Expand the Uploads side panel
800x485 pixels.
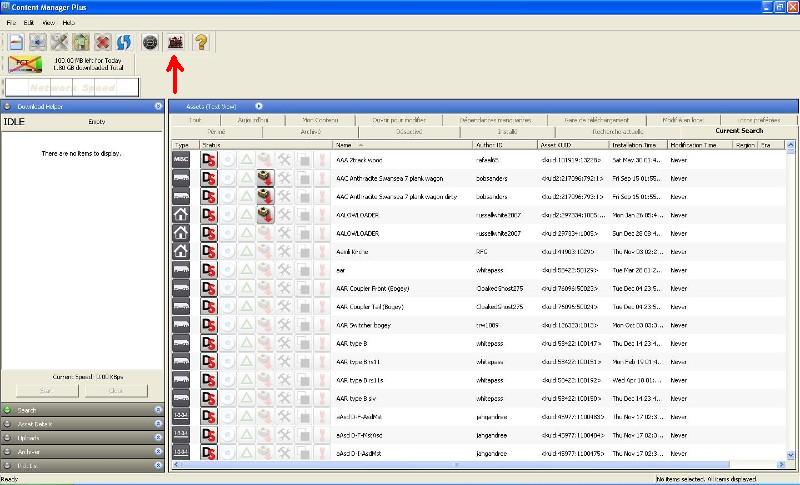pyautogui.click(x=158, y=438)
